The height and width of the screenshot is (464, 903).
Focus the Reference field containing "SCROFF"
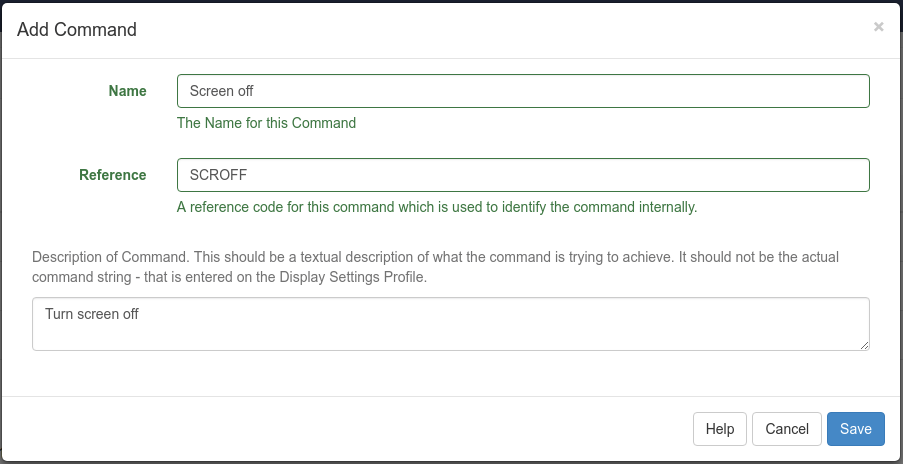(522, 175)
